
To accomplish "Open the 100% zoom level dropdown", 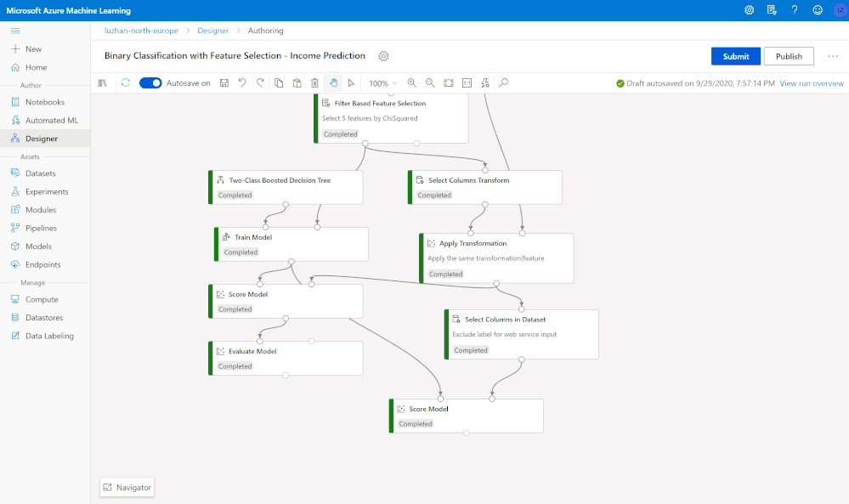I will 382,83.
